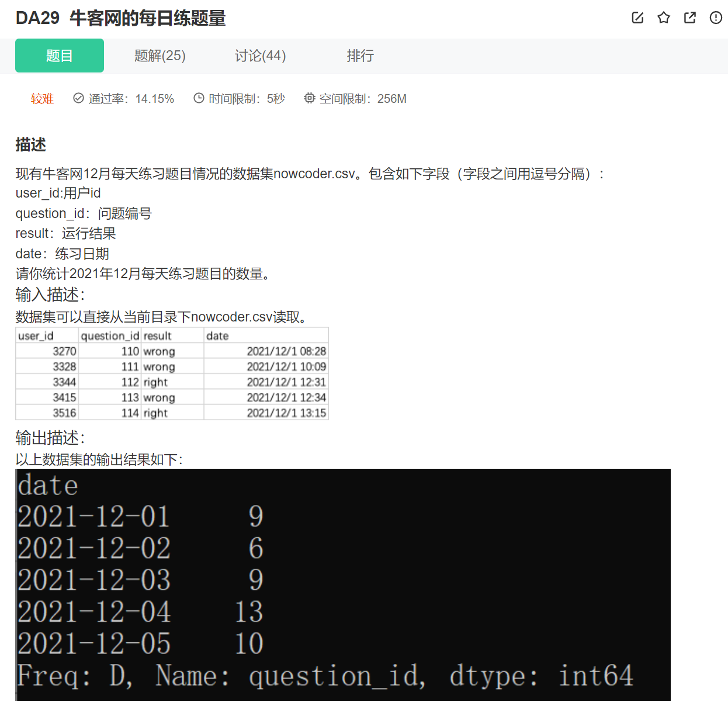Click date cell 2021/12/1 13:15
The width and height of the screenshot is (728, 709).
point(266,413)
